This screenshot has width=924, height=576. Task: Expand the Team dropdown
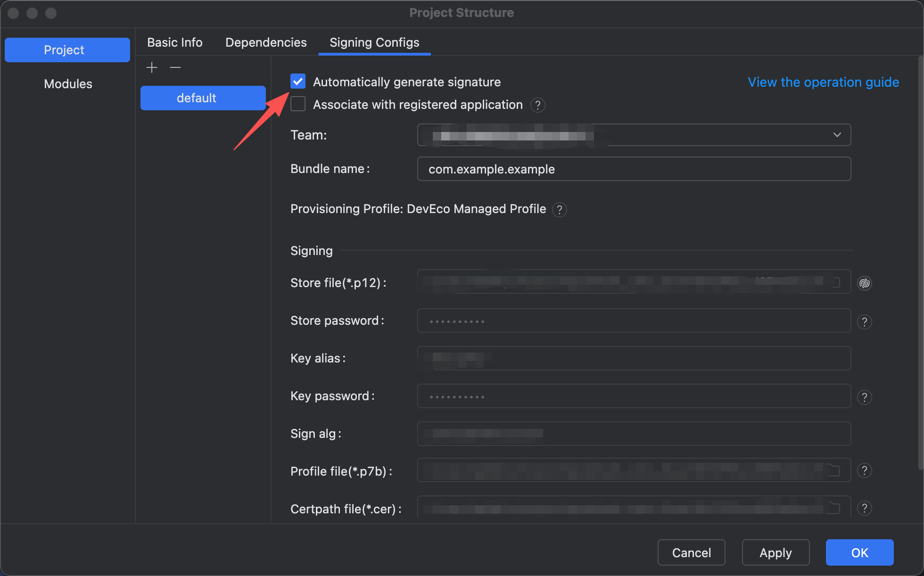837,135
